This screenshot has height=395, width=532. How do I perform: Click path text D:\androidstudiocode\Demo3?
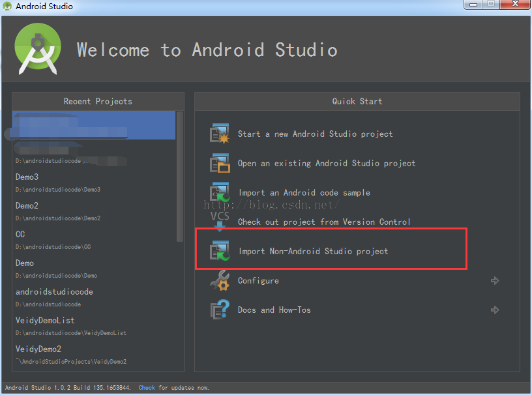coord(57,190)
